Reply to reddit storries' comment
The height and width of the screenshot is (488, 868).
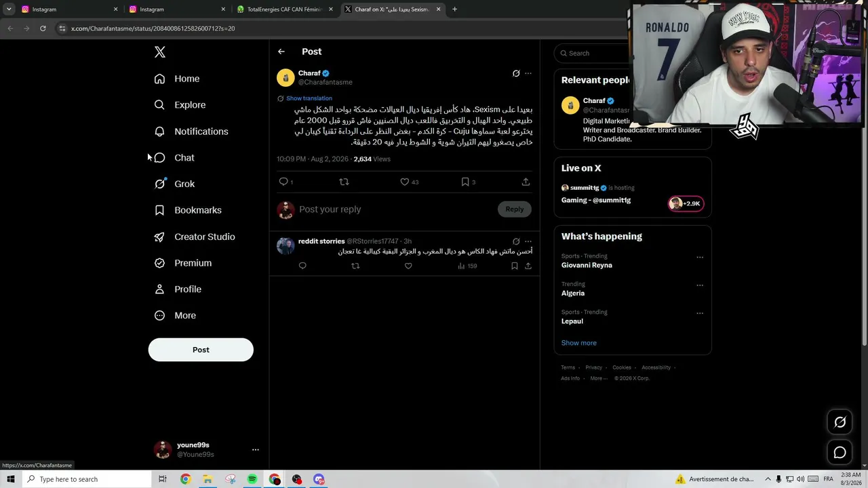(302, 266)
